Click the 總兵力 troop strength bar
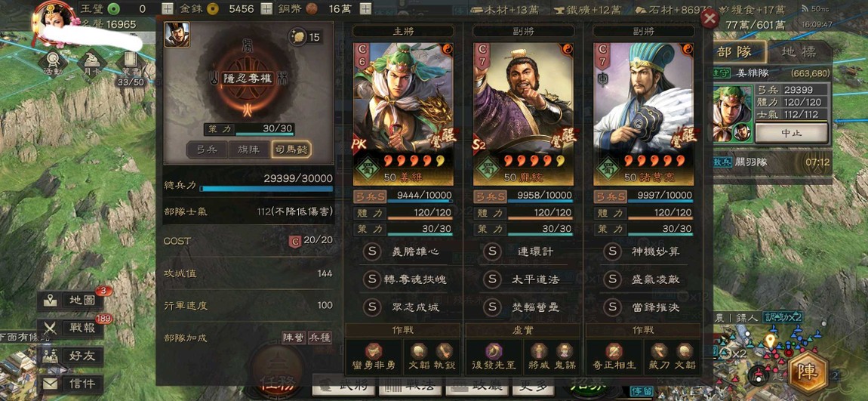The height and width of the screenshot is (401, 868). [x=266, y=189]
